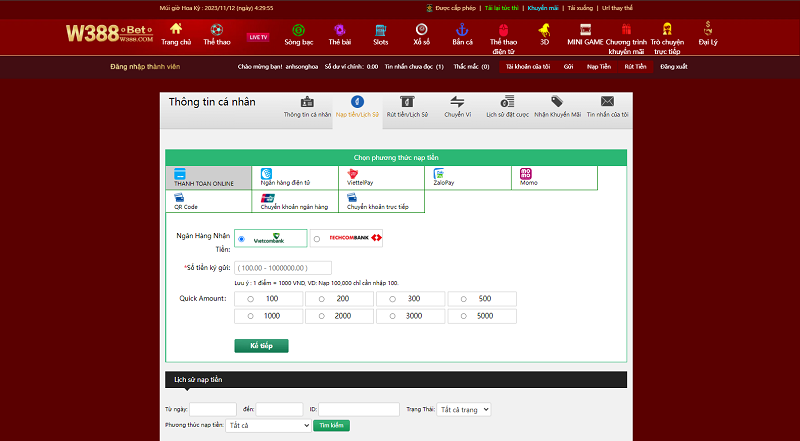Switch to Thông tin cá nhân tab
The height and width of the screenshot is (441, 800).
coord(307,108)
